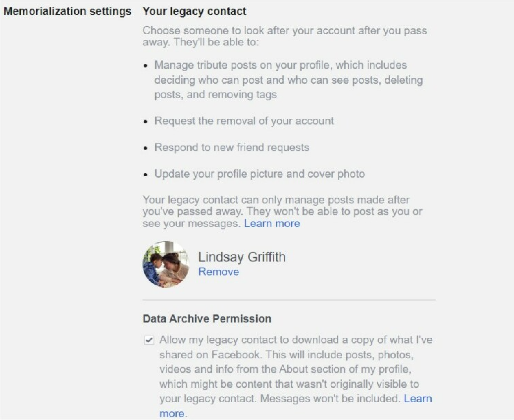Image resolution: width=514 pixels, height=420 pixels.
Task: Open Learn more link after "see your messages"
Action: coord(272,223)
